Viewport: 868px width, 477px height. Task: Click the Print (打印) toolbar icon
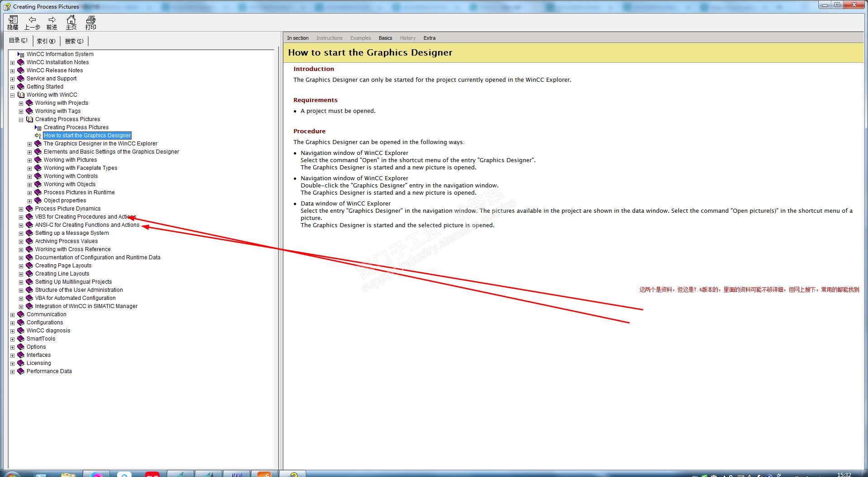click(91, 23)
